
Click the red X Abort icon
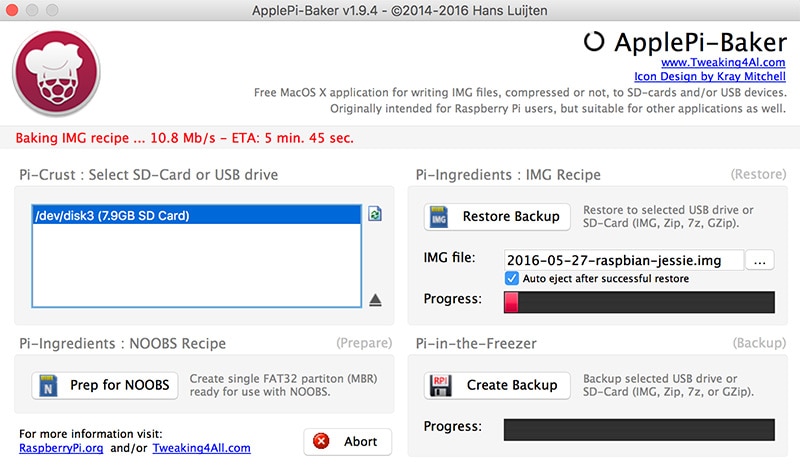tap(321, 441)
